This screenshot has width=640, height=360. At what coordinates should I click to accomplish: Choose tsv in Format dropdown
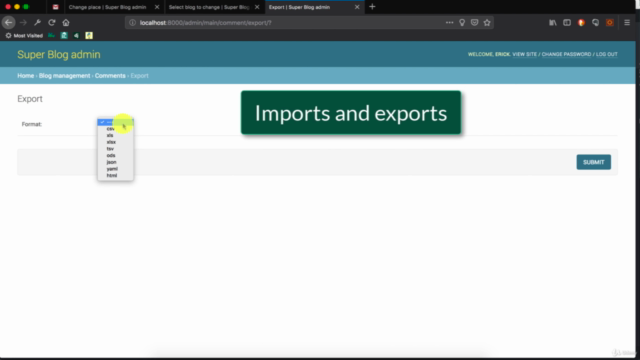click(x=115, y=149)
